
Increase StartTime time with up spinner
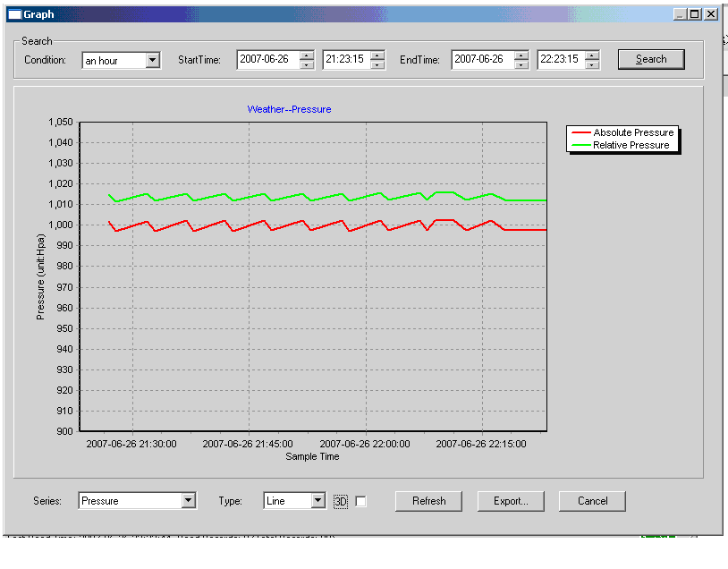377,55
